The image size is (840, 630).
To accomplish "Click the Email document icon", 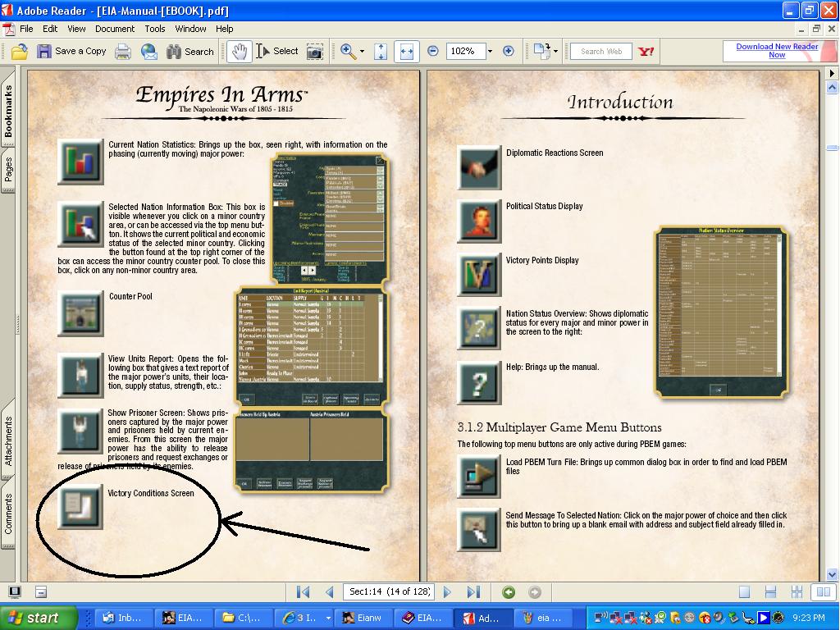I will pos(149,52).
